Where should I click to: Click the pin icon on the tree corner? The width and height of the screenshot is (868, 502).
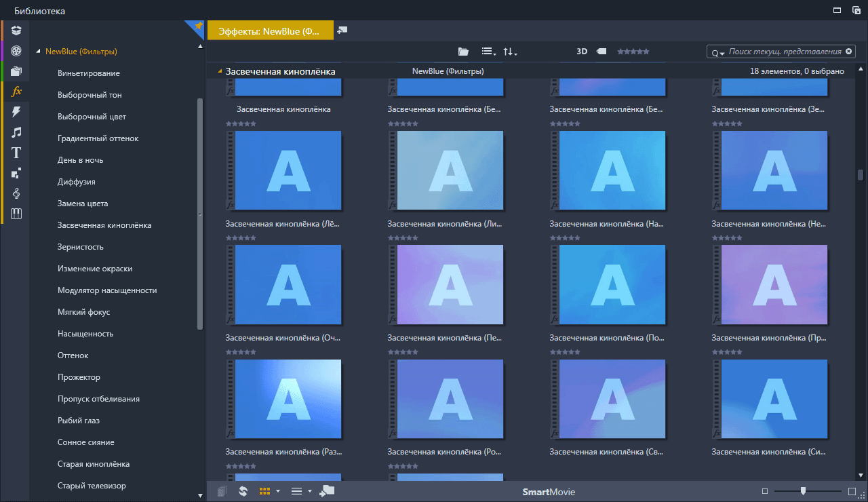coord(197,26)
